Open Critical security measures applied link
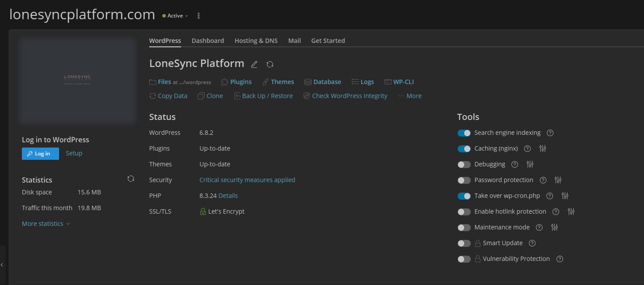644x285 pixels. point(247,180)
